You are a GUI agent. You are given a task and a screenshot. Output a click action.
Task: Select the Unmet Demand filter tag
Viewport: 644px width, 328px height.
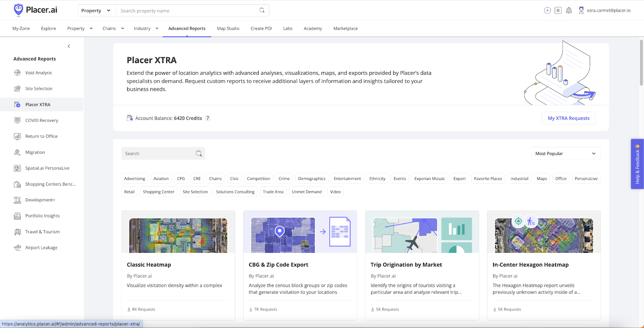click(307, 192)
